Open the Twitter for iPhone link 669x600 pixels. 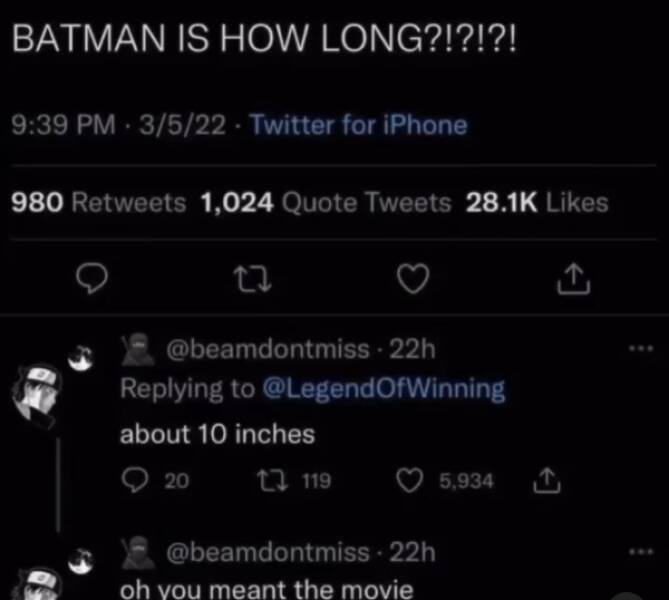coord(358,125)
